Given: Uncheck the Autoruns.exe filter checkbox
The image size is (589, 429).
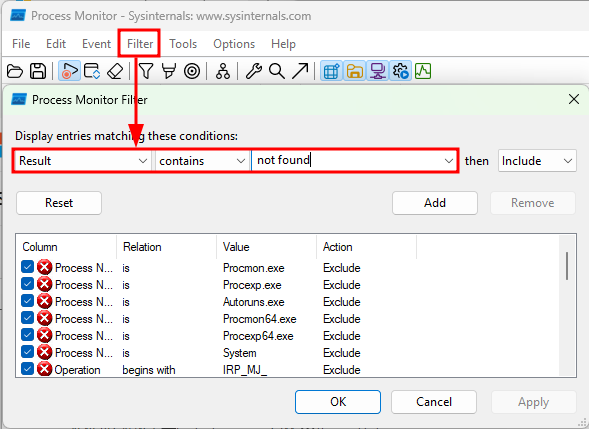Looking at the screenshot, I should coord(27,301).
